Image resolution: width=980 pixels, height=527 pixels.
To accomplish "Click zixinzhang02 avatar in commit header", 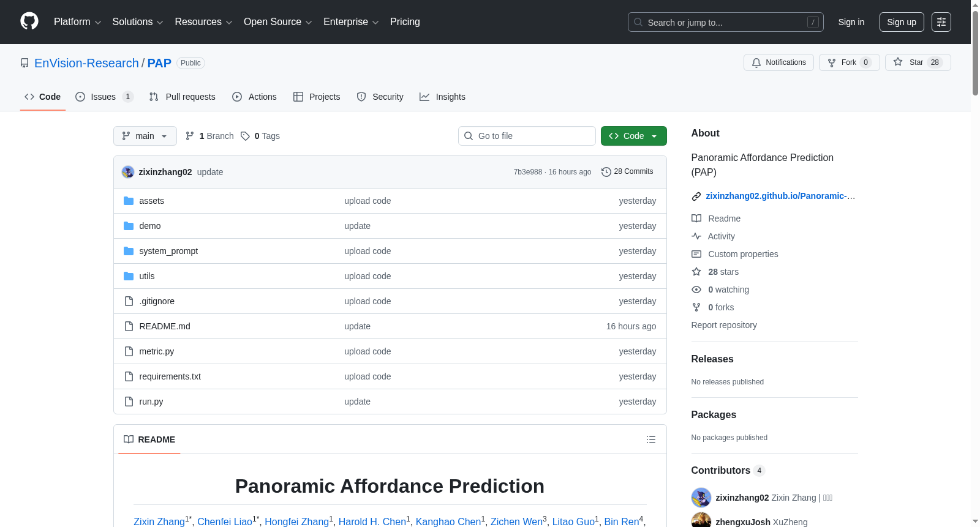I will coord(128,172).
